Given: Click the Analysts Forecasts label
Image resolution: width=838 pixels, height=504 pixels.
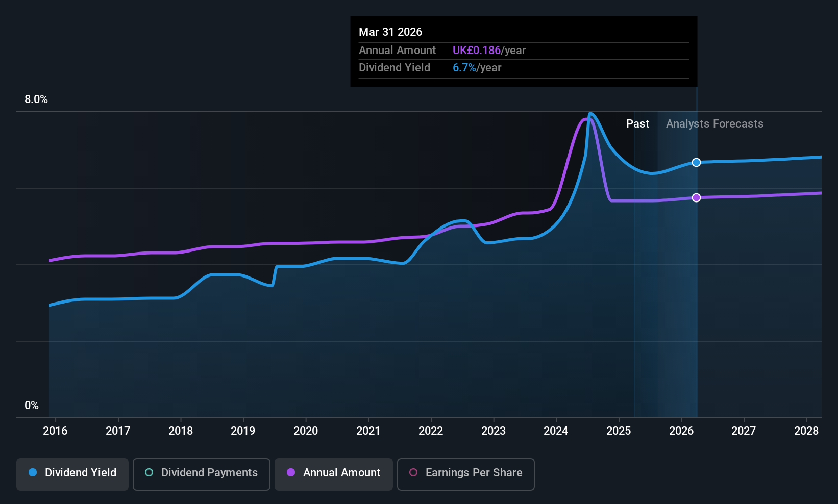Looking at the screenshot, I should click(x=714, y=124).
